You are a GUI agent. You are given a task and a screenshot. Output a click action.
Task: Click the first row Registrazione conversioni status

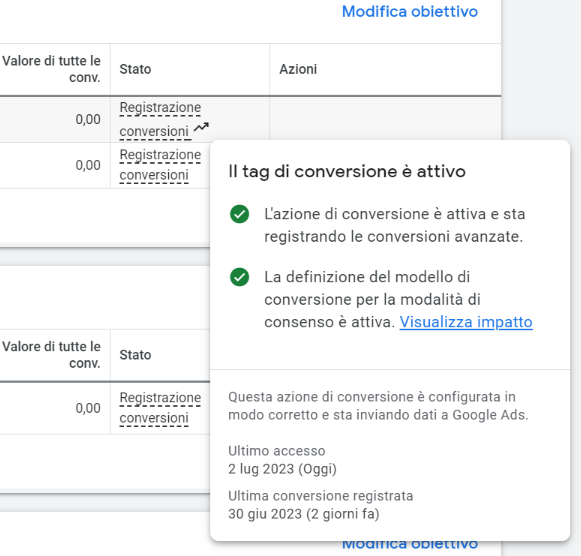click(160, 119)
